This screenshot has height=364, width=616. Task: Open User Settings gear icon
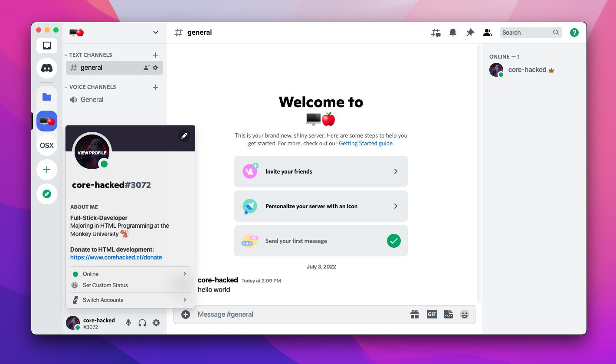[156, 323]
